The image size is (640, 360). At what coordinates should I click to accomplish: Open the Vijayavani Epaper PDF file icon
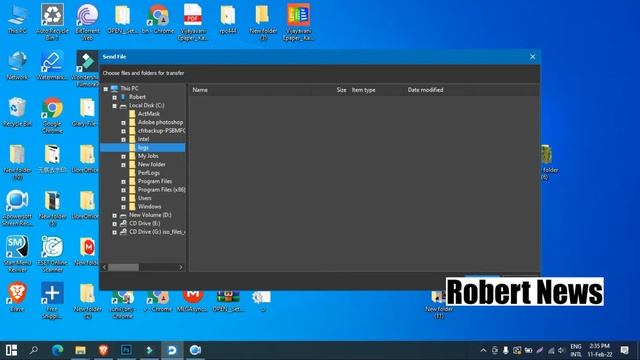tap(193, 21)
